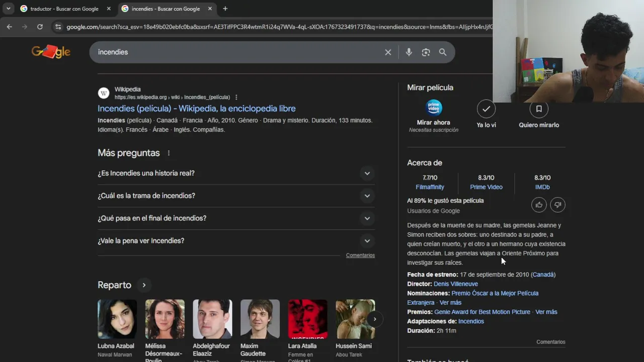The width and height of the screenshot is (644, 362).
Task: Open IMDb rating link
Action: point(542,187)
